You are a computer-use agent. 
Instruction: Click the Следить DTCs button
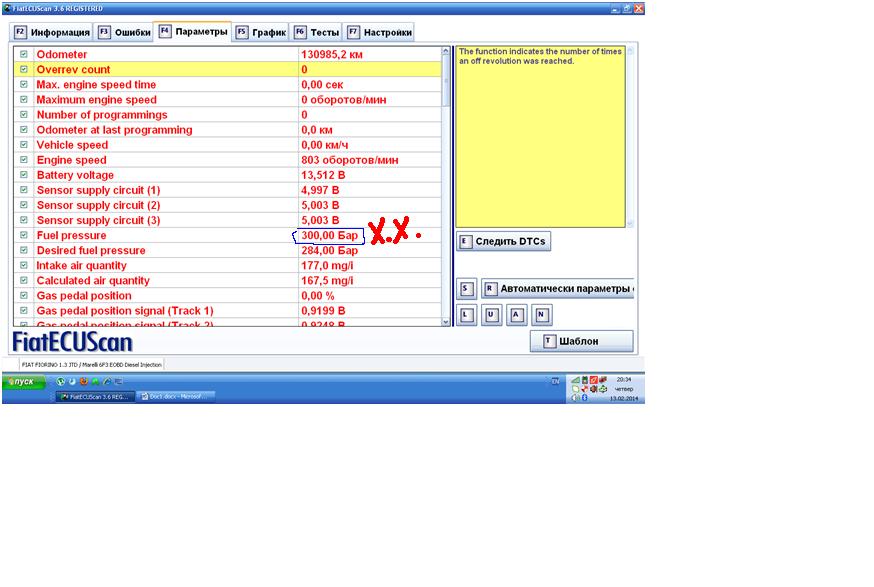tap(504, 242)
